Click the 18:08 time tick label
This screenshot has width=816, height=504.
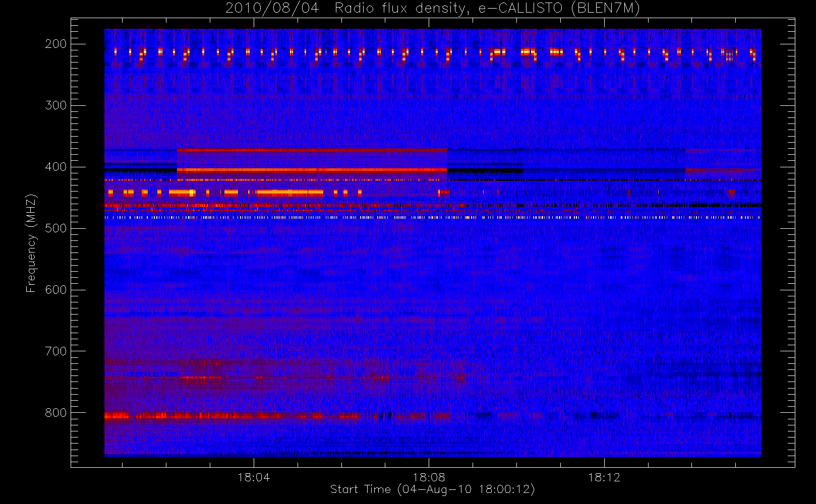click(429, 477)
